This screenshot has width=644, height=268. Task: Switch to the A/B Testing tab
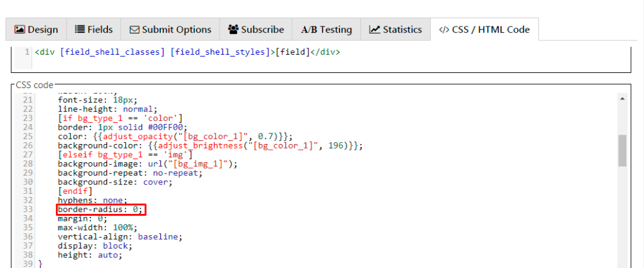pos(326,30)
